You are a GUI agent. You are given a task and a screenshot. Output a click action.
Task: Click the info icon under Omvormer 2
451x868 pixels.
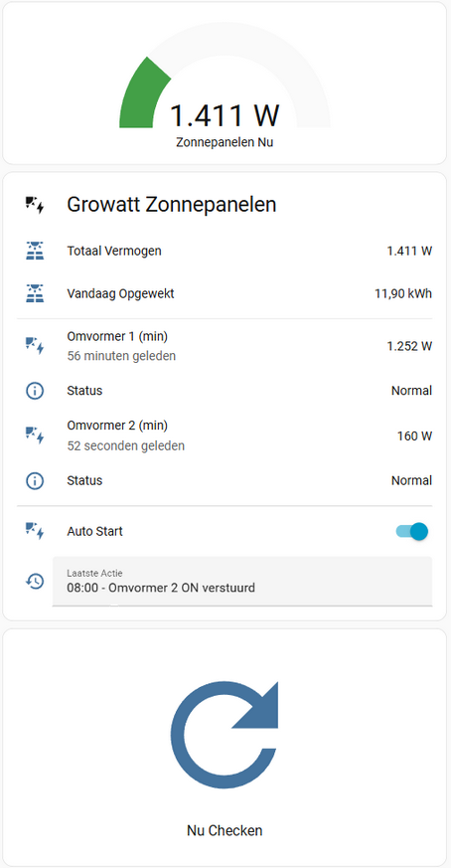tap(35, 480)
